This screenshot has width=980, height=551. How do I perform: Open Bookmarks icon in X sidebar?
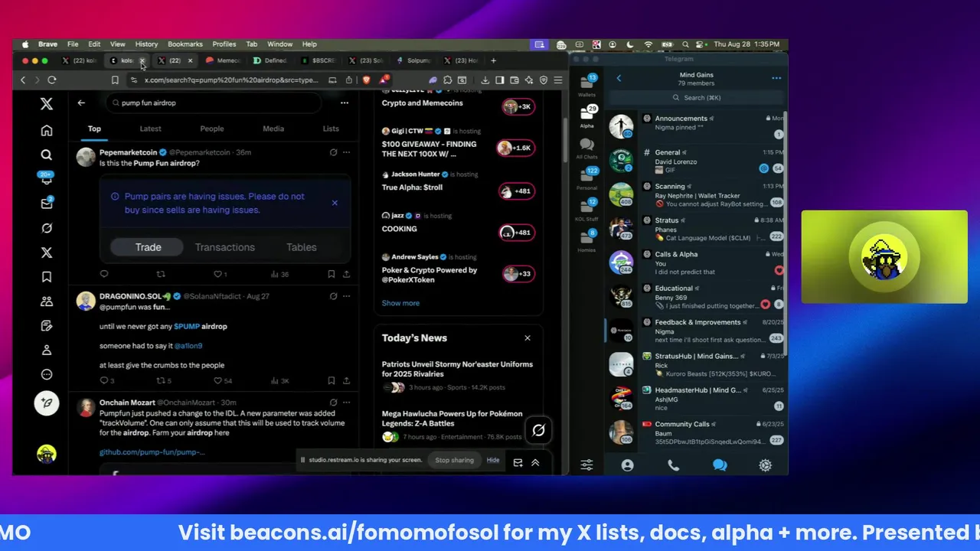47,277
